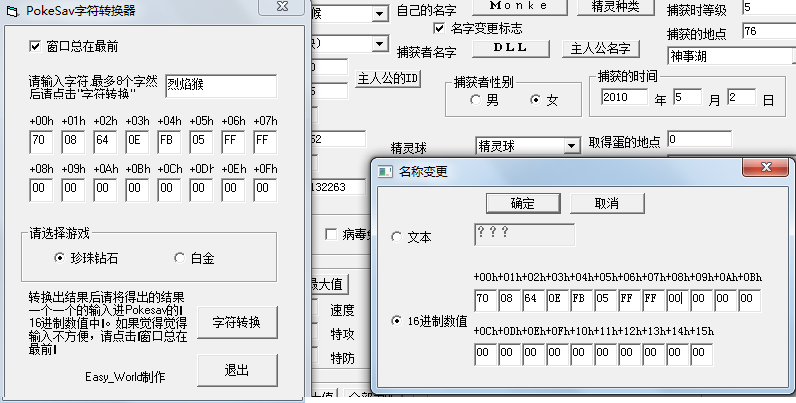
Task: Click the +04h FB field in 名称变更 dialog
Action: click(581, 300)
